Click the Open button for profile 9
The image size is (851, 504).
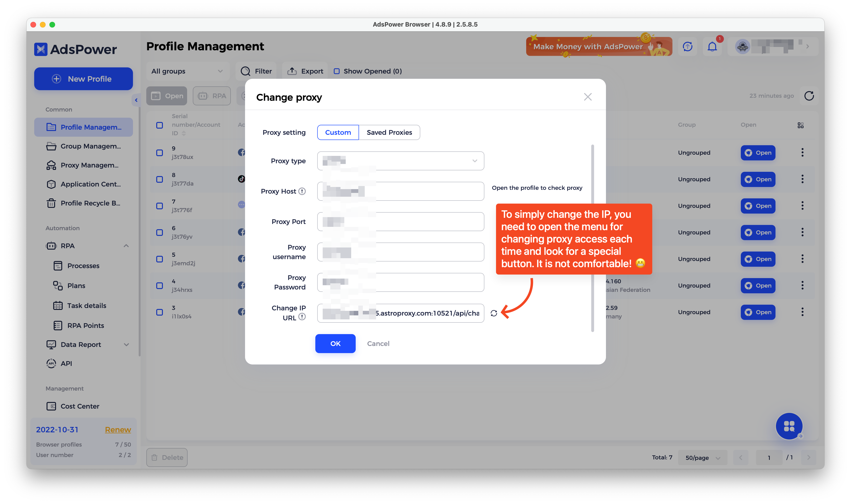click(x=757, y=153)
